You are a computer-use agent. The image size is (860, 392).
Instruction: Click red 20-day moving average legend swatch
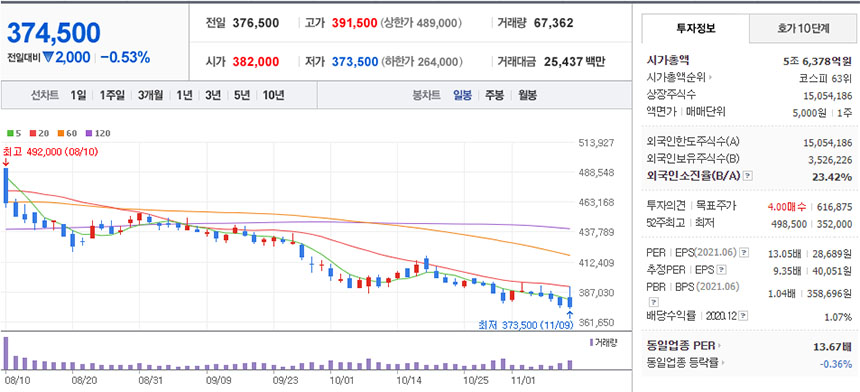[x=32, y=133]
